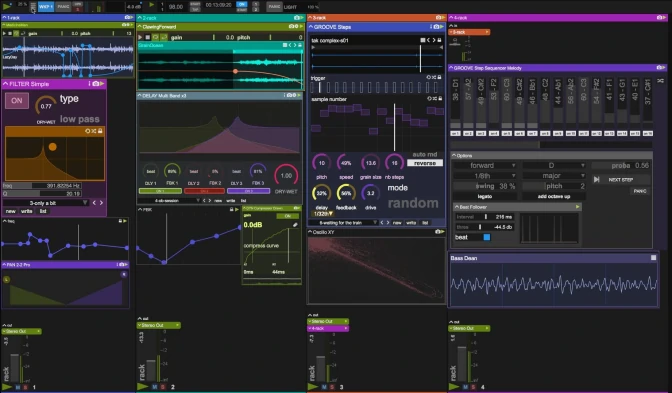Open the hamburger menu in the top bar

33,7
